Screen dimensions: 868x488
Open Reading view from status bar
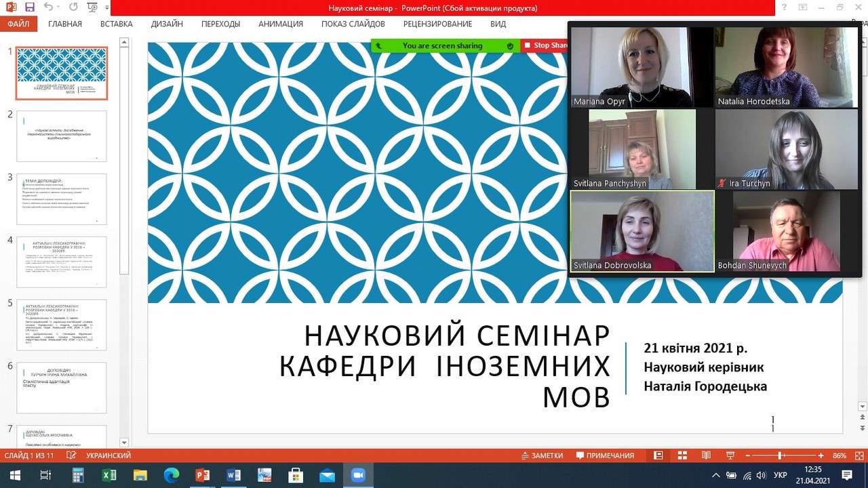(x=706, y=455)
